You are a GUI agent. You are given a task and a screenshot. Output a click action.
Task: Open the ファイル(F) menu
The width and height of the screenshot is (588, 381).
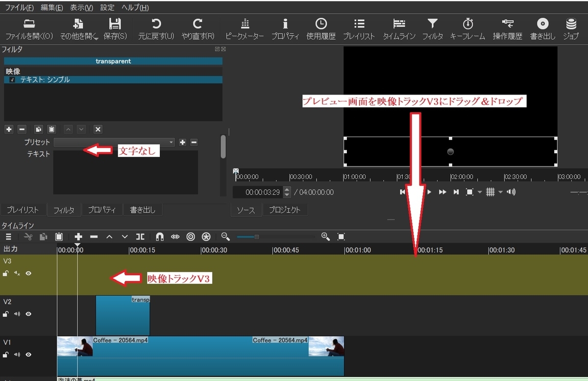[19, 7]
